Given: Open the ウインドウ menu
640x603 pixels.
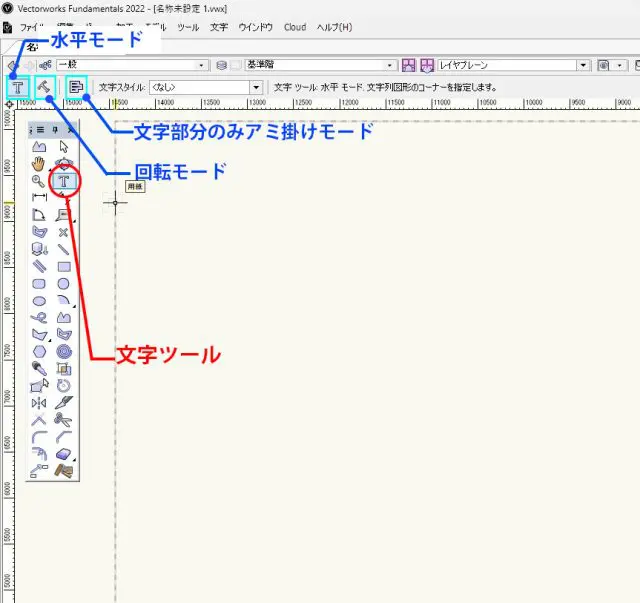Looking at the screenshot, I should pyautogui.click(x=254, y=27).
